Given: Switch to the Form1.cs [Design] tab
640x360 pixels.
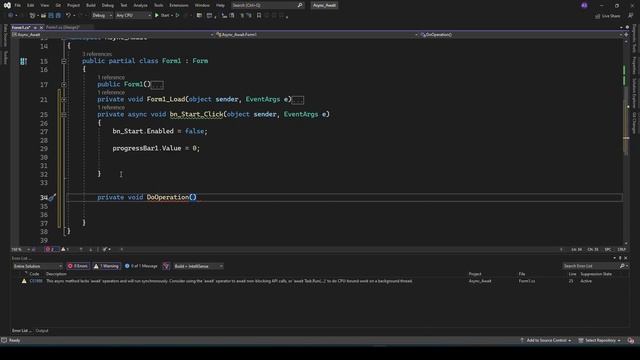Looking at the screenshot, I should (x=63, y=27).
